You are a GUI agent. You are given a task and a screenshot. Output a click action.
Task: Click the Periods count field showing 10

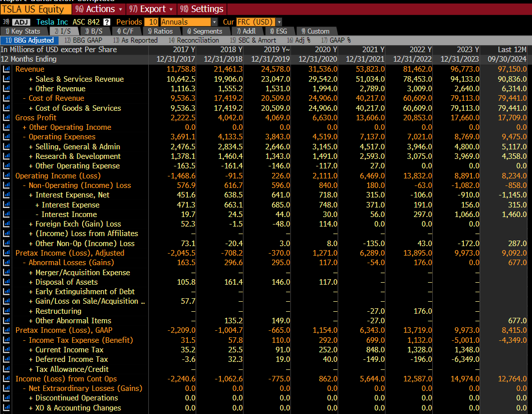(x=151, y=22)
